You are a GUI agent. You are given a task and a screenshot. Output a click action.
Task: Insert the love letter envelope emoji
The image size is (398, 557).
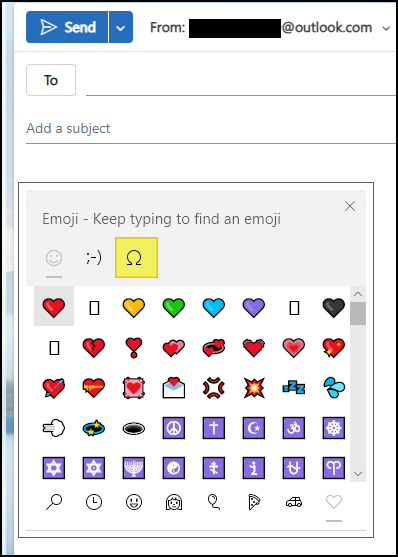click(173, 388)
